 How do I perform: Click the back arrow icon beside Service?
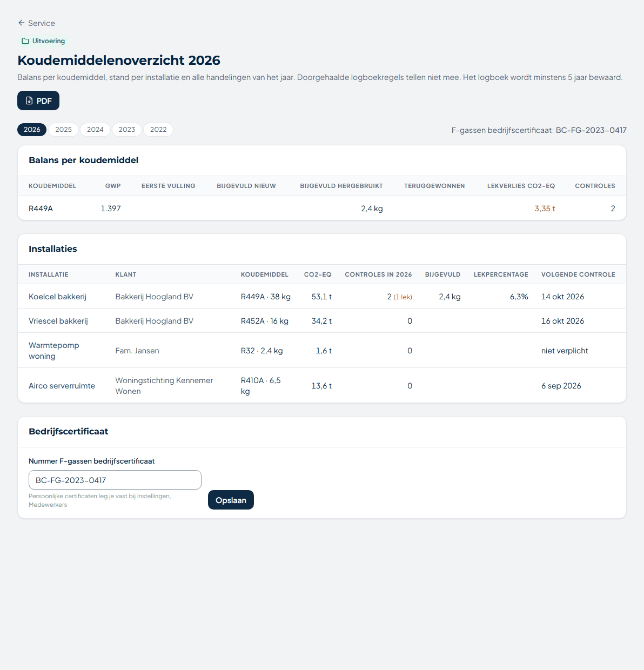22,23
